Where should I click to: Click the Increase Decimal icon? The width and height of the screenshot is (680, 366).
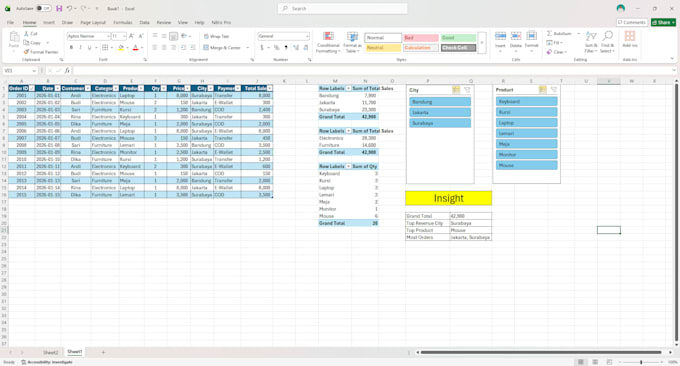[296, 47]
